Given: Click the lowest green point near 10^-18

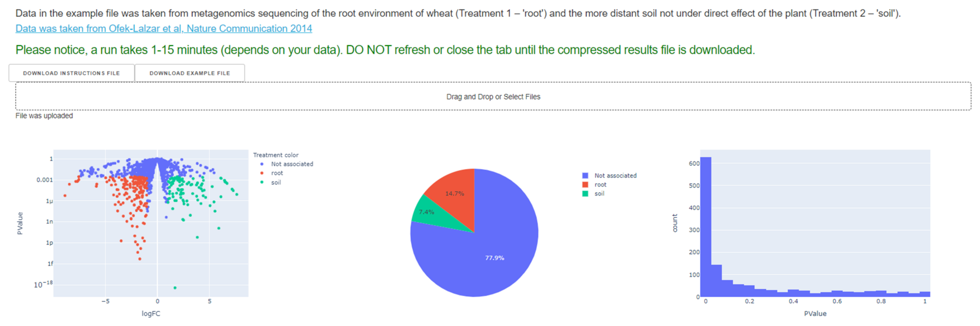Looking at the screenshot, I should [175, 288].
